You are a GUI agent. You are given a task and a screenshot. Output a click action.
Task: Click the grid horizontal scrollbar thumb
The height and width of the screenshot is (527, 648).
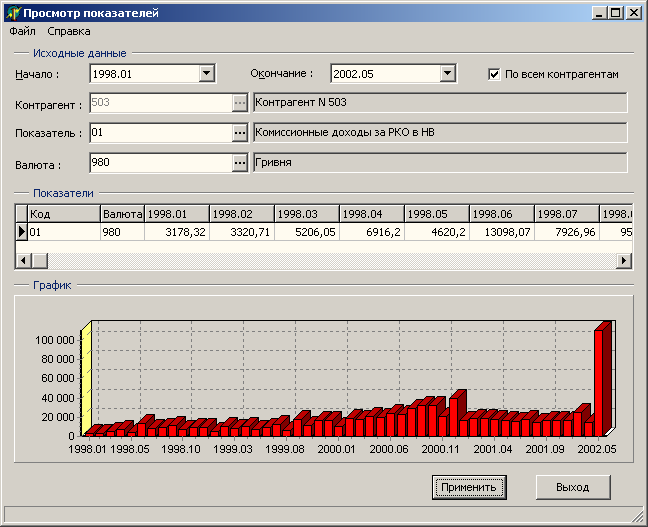point(40,260)
